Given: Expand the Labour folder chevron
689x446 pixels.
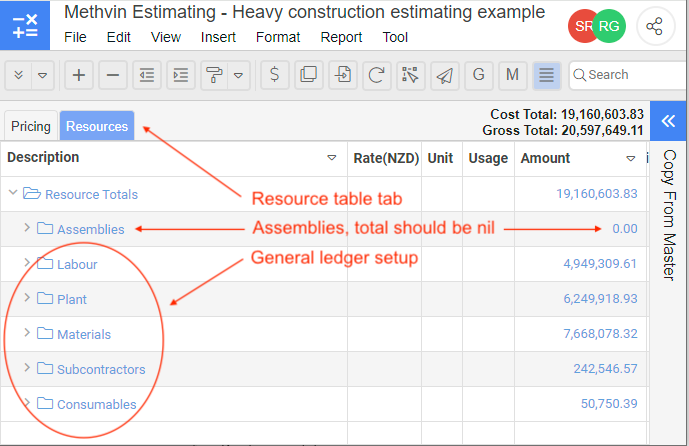Looking at the screenshot, I should (x=27, y=263).
